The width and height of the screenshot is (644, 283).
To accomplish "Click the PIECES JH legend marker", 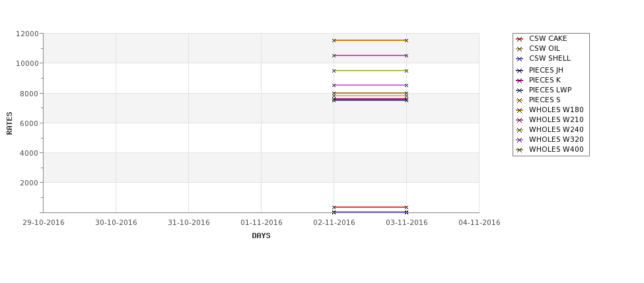I will click(x=519, y=71).
